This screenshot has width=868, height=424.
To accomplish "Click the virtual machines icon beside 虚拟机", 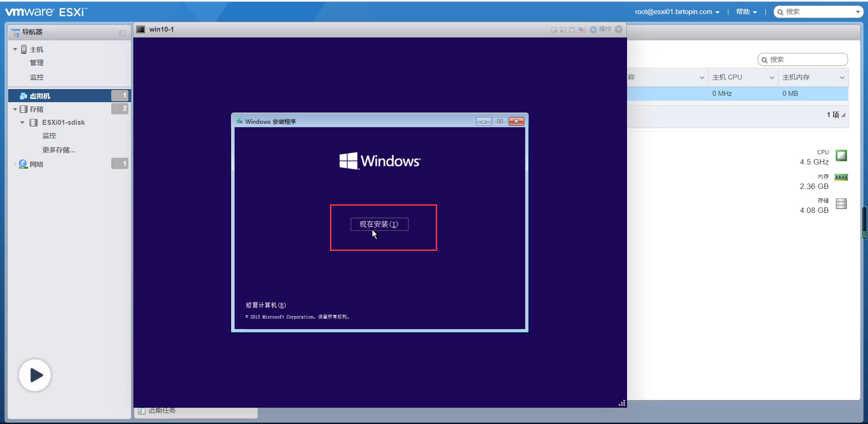I will [x=24, y=96].
